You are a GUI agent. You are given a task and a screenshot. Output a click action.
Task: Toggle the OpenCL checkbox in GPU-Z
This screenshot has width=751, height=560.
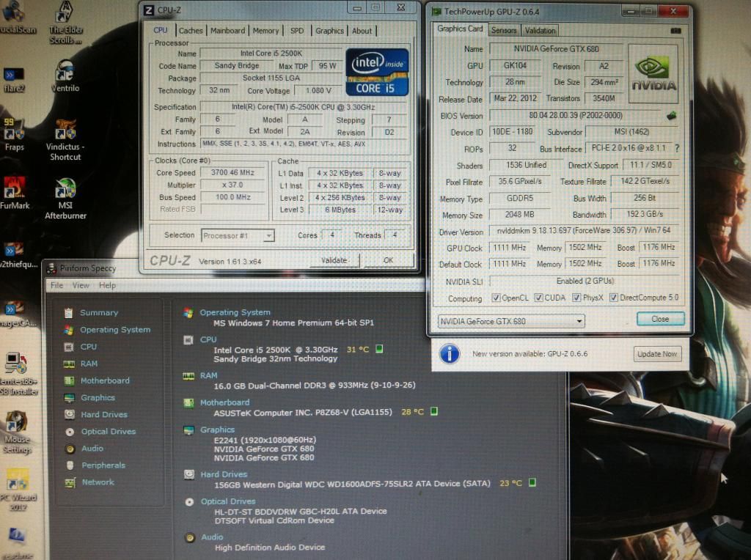pyautogui.click(x=496, y=298)
